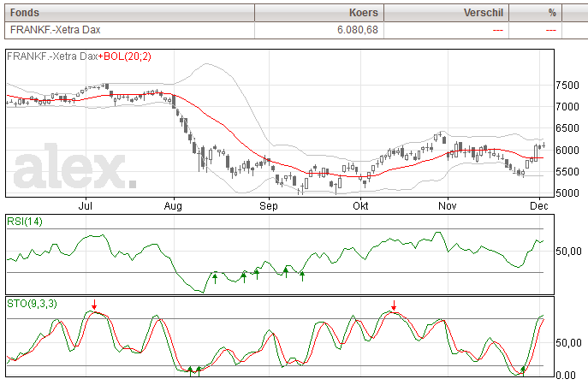Click the 6000 price axis label
The width and height of the screenshot is (588, 385).
tap(567, 150)
